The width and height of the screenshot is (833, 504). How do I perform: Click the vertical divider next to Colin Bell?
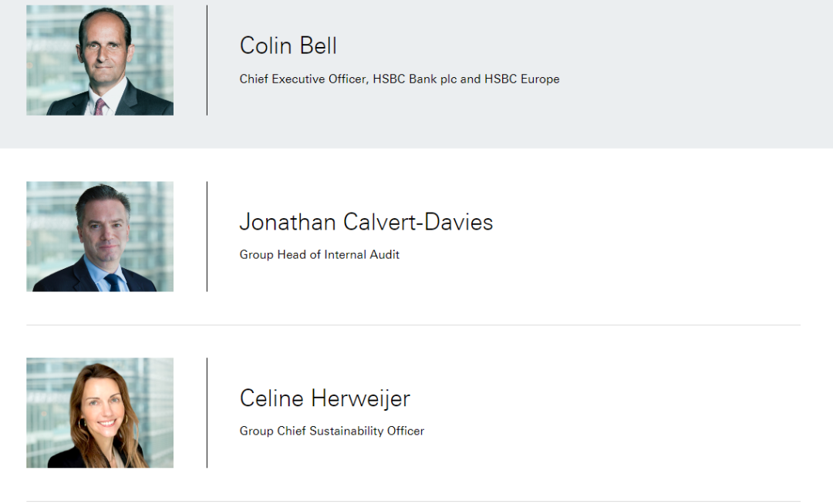(x=207, y=60)
